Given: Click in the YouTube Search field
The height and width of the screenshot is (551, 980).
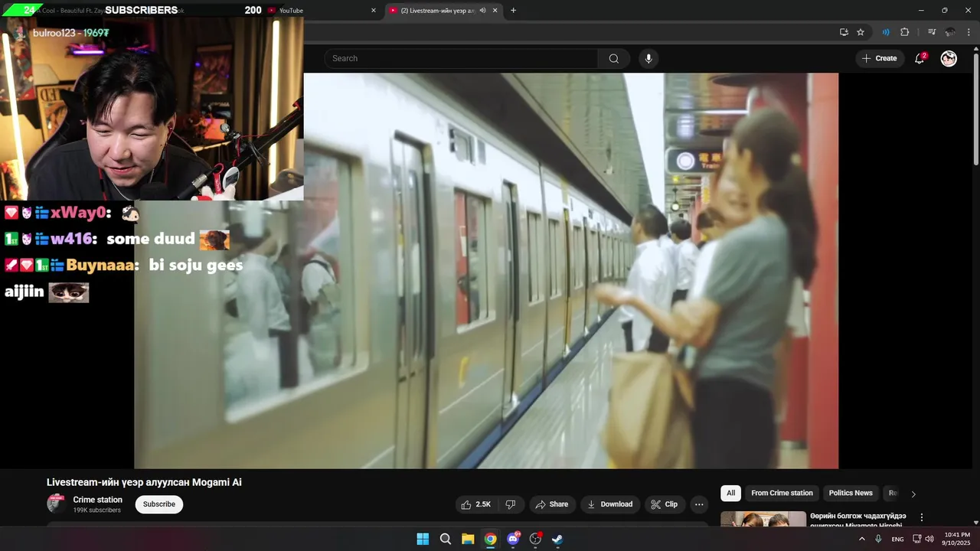Looking at the screenshot, I should tap(461, 58).
